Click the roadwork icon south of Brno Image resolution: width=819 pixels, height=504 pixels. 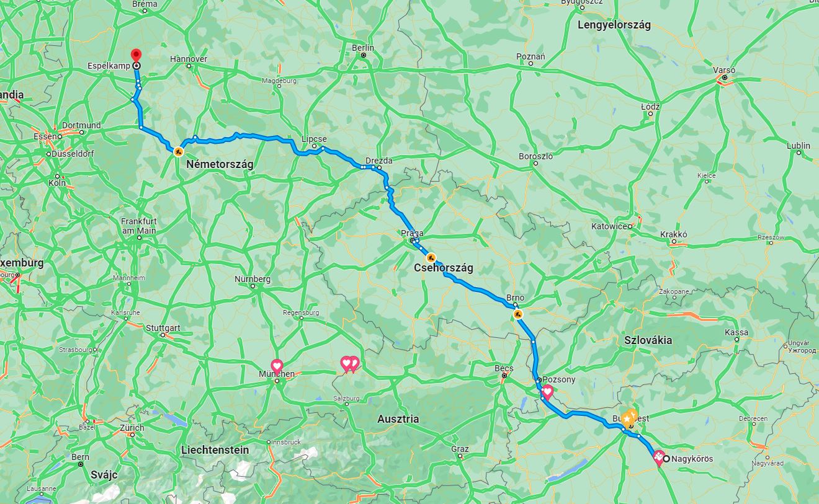point(517,314)
